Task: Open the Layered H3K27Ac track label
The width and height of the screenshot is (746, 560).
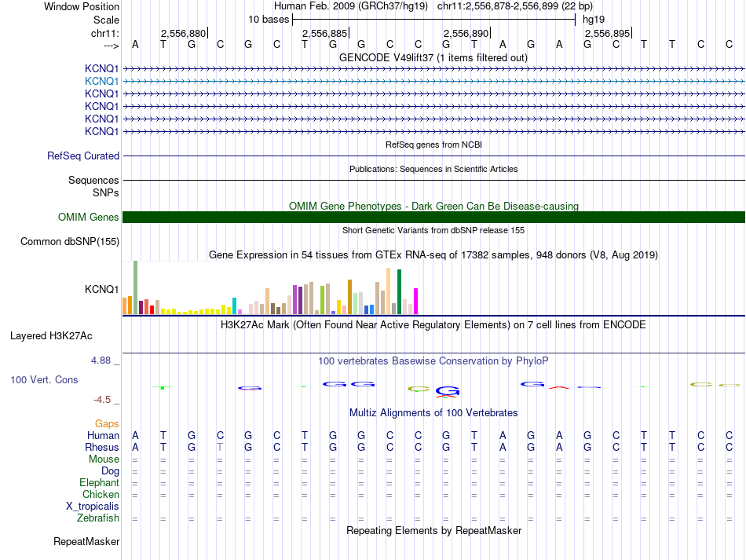Action: coord(51,336)
